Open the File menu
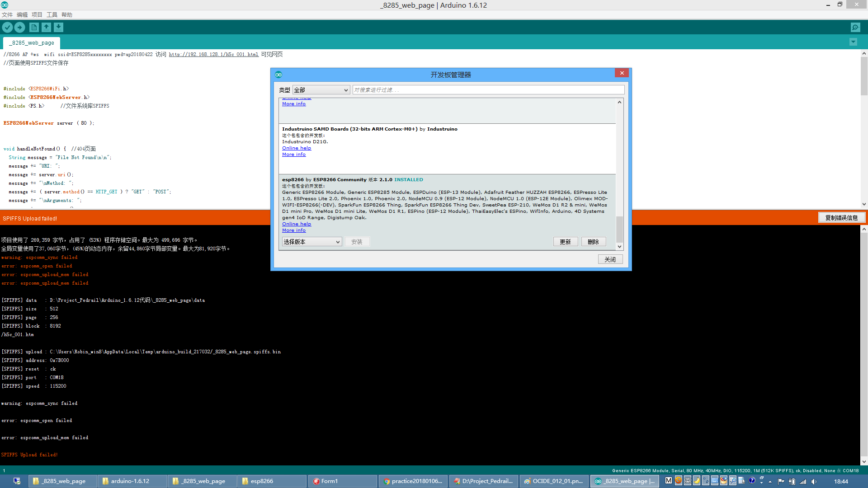 [x=7, y=14]
